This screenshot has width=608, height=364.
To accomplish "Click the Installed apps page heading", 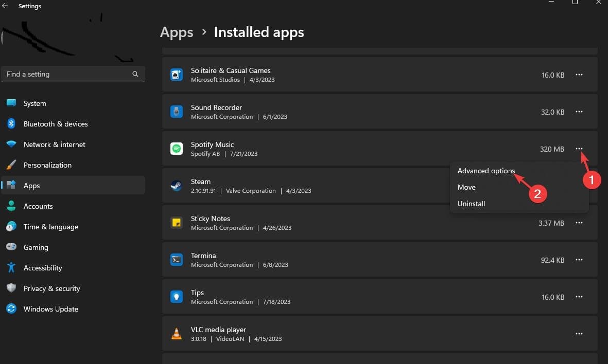I will [x=259, y=32].
